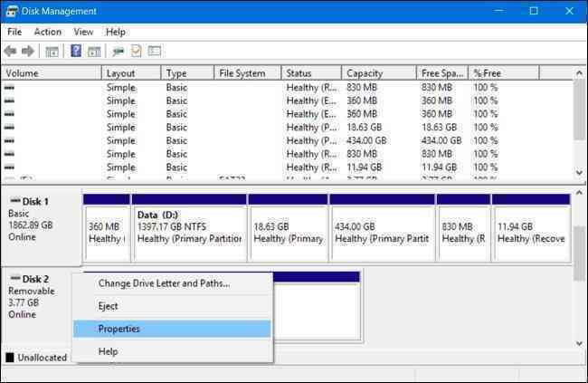Select the 360 MB partition on Disk 1
588x383 pixels.
coord(107,227)
